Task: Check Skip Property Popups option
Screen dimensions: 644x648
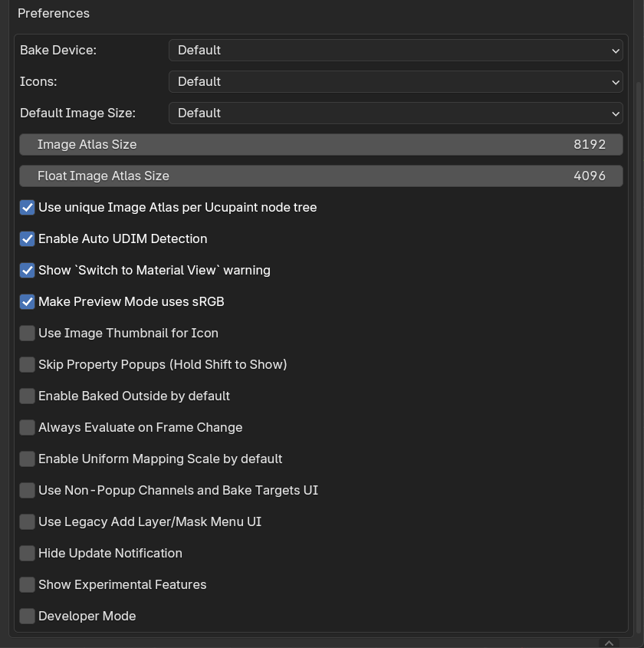Action: 28,364
